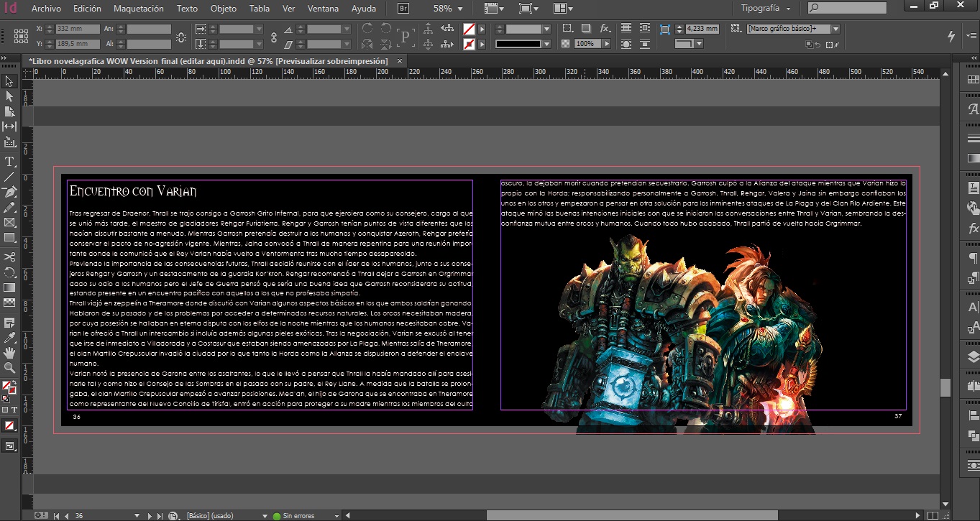This screenshot has width=980, height=521.
Task: Select the Note tool
Action: click(x=9, y=322)
